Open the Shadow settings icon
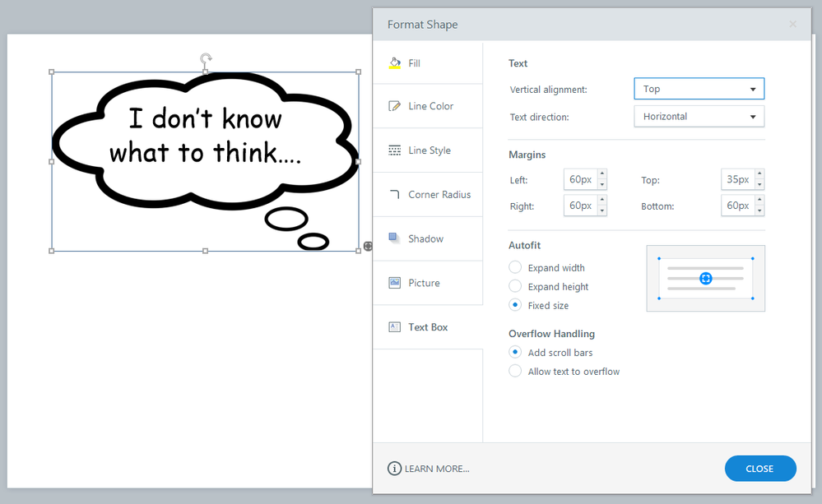Screen dimensions: 822x504 click(x=394, y=238)
